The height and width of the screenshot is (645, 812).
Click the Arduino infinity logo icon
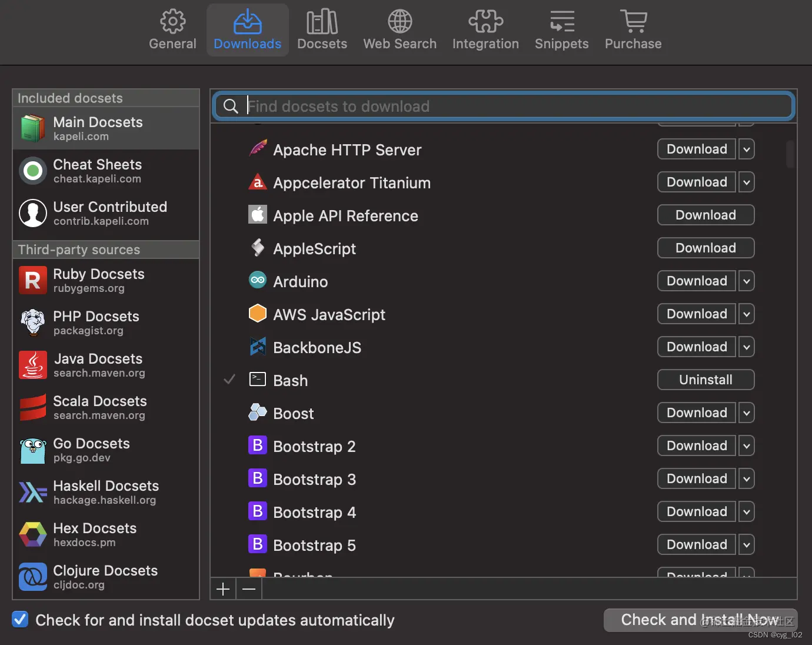(x=258, y=280)
